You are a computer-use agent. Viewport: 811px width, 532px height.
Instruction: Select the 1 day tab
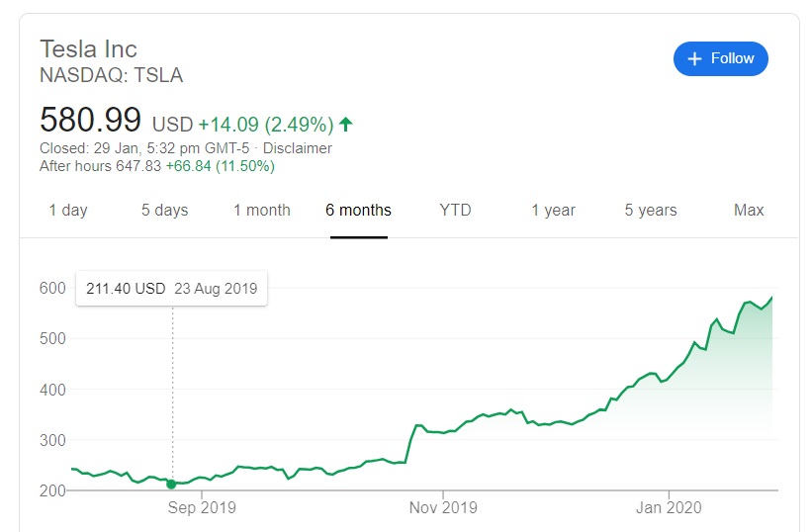[x=68, y=210]
